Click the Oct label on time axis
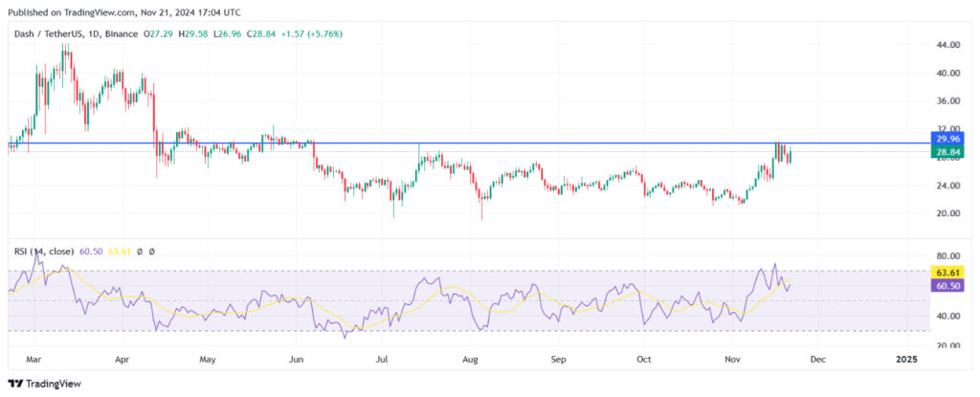This screenshot has width=980, height=397. pyautogui.click(x=643, y=360)
